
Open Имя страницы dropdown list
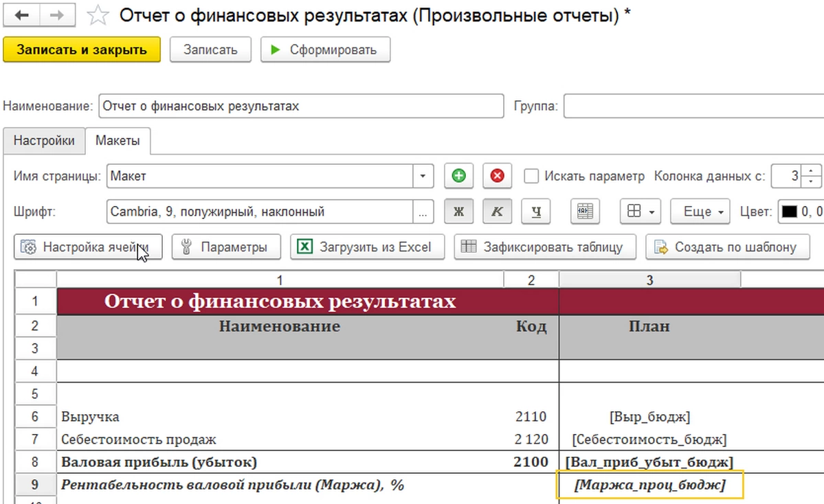(x=423, y=176)
